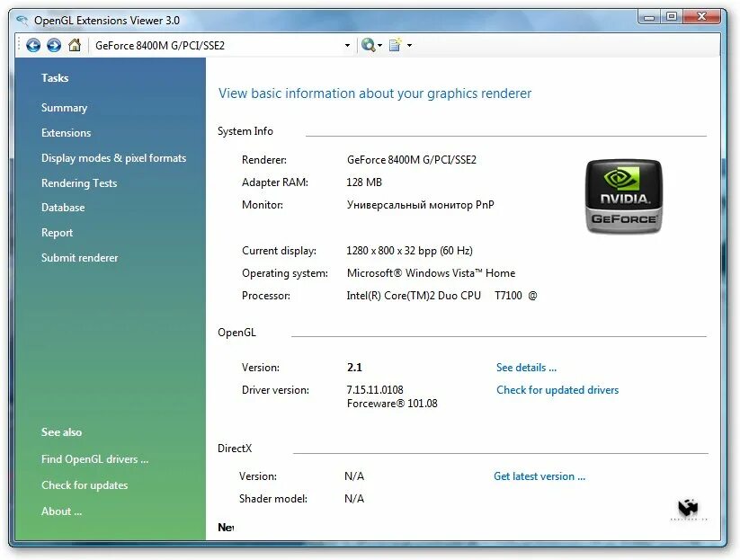
Task: Expand the search icon dropdown arrow
Action: pos(380,45)
